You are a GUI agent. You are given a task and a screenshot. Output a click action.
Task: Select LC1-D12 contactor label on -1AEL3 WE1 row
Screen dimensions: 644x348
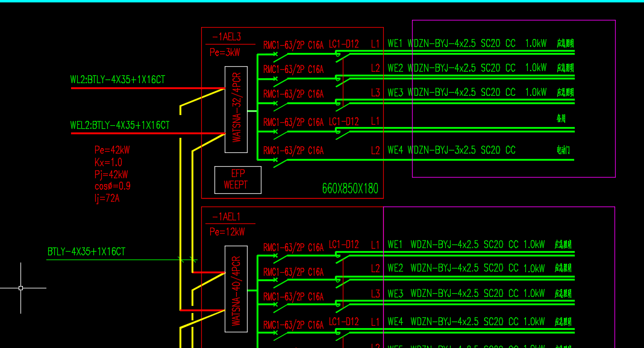(344, 44)
